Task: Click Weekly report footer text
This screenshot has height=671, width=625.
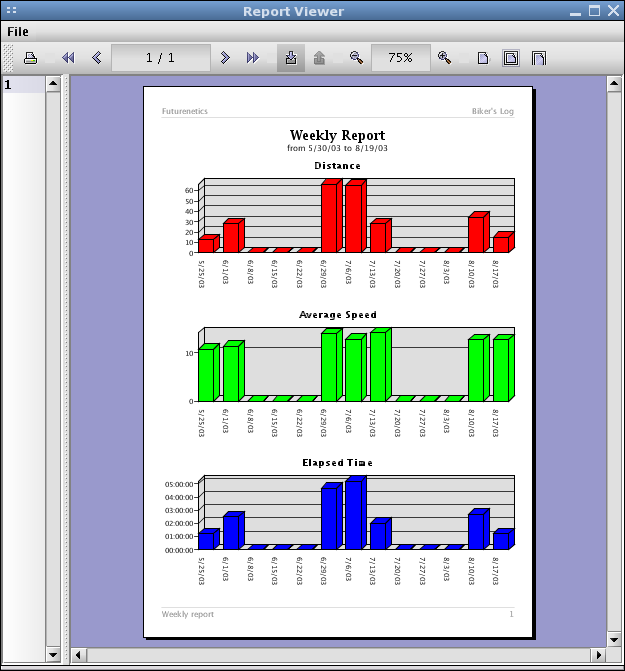Action: tap(187, 614)
